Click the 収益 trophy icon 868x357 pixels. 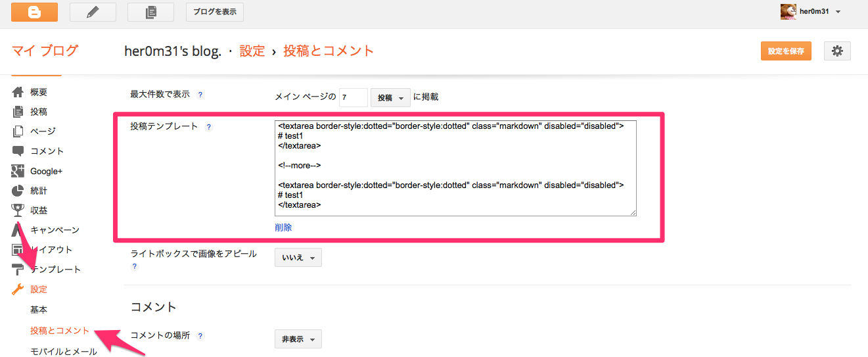[x=18, y=210]
